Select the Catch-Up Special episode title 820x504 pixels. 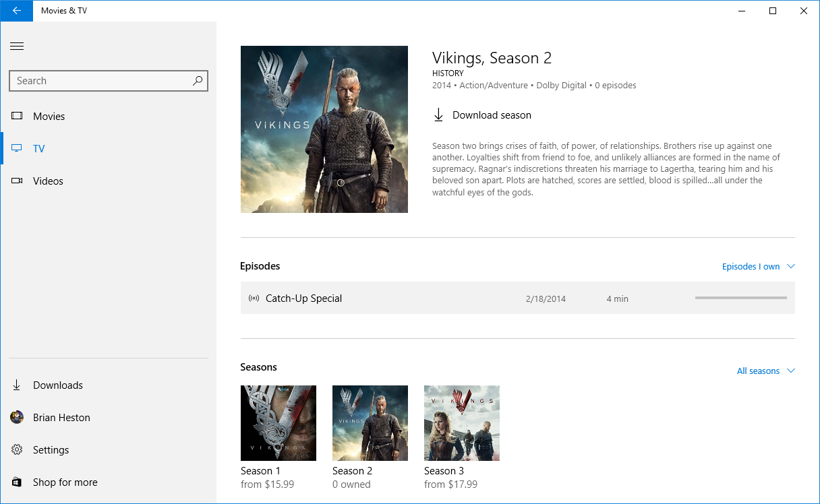pos(304,298)
